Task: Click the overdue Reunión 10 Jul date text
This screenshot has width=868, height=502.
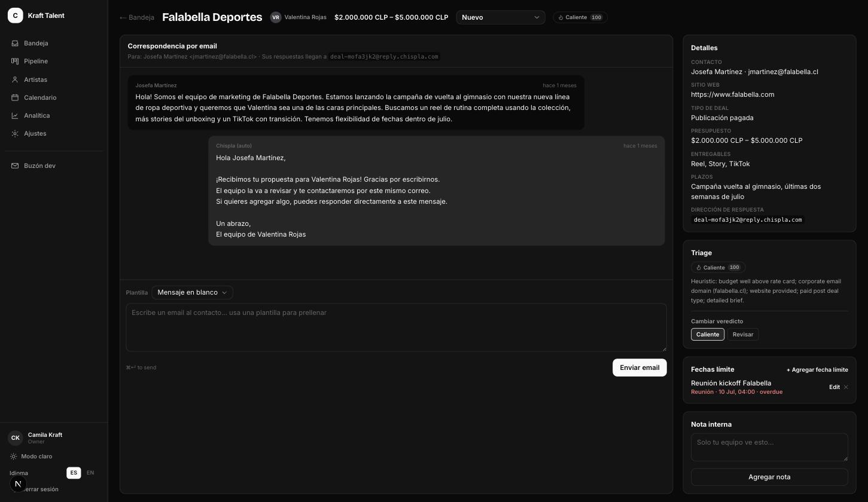Action: click(x=736, y=392)
